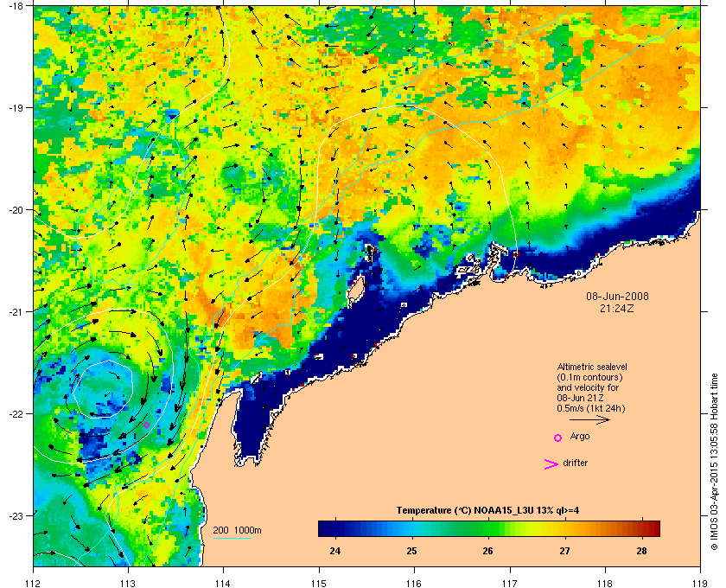This screenshot has height=588, width=726.
Task: Click the longitude axis label 115
Action: pos(319,583)
